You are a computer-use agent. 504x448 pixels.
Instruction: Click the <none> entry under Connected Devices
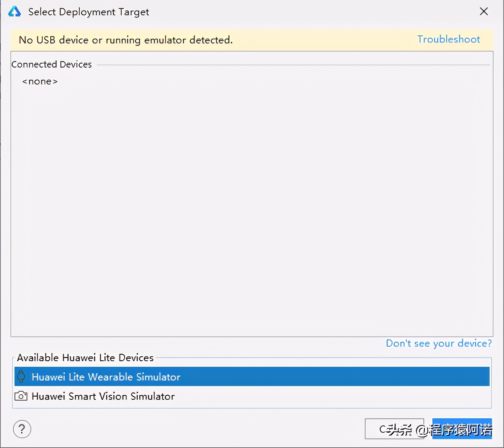40,82
